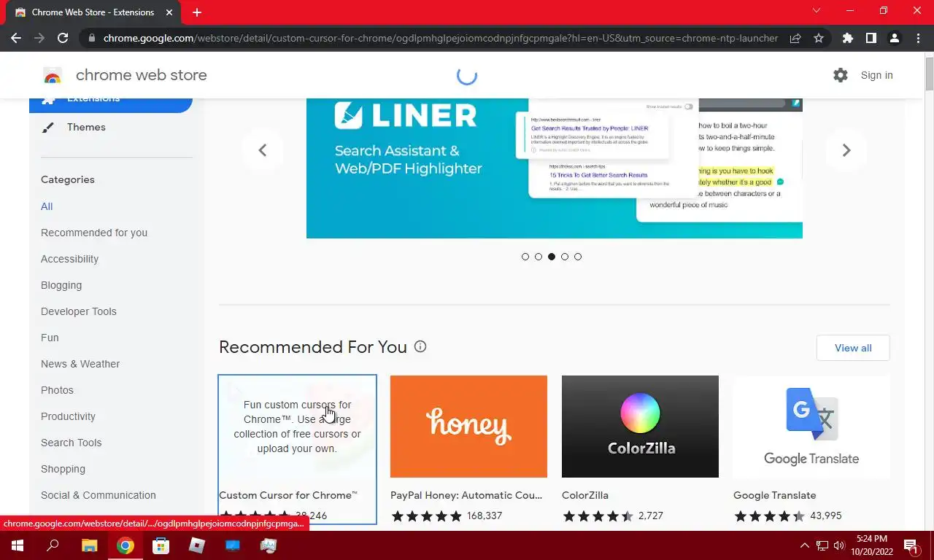934x560 pixels.
Task: Choose the Shopping category
Action: pyautogui.click(x=63, y=469)
